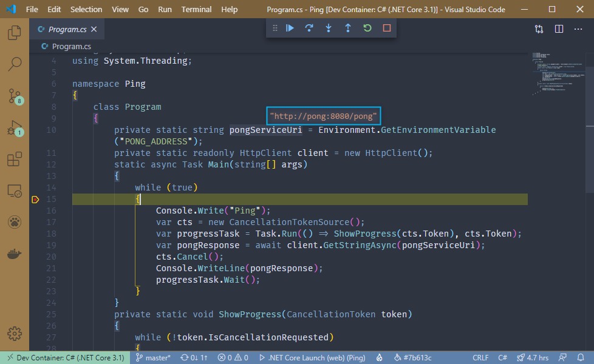Click Console.Write("Ping") on line 16
This screenshot has width=594, height=364.
213,211
